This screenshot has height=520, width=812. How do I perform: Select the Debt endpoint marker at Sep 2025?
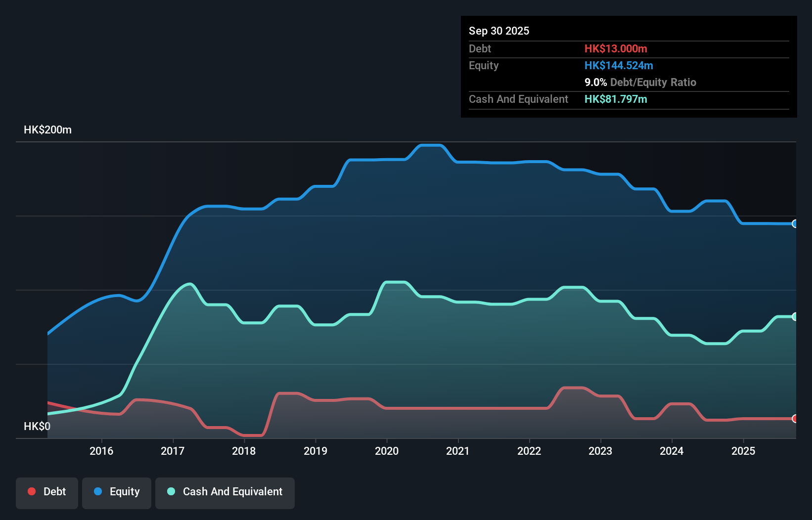[795, 419]
